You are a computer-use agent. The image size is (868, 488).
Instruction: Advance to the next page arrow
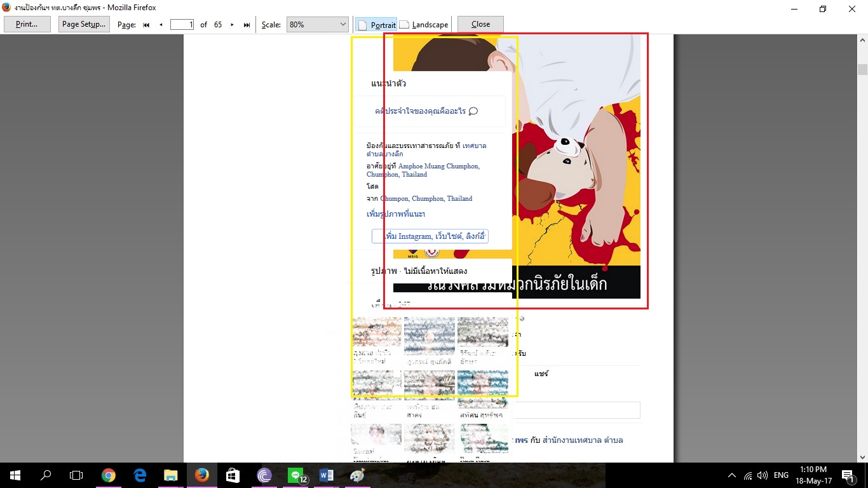tap(232, 25)
